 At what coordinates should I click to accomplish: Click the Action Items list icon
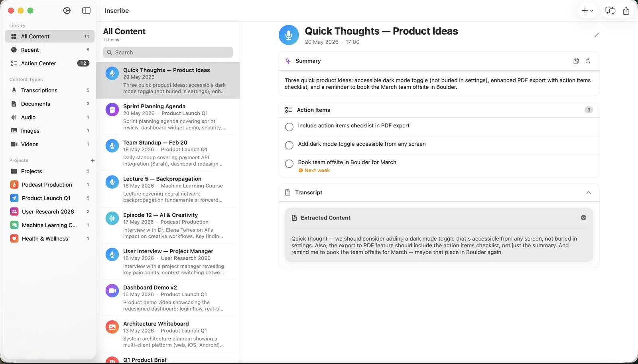coord(289,110)
